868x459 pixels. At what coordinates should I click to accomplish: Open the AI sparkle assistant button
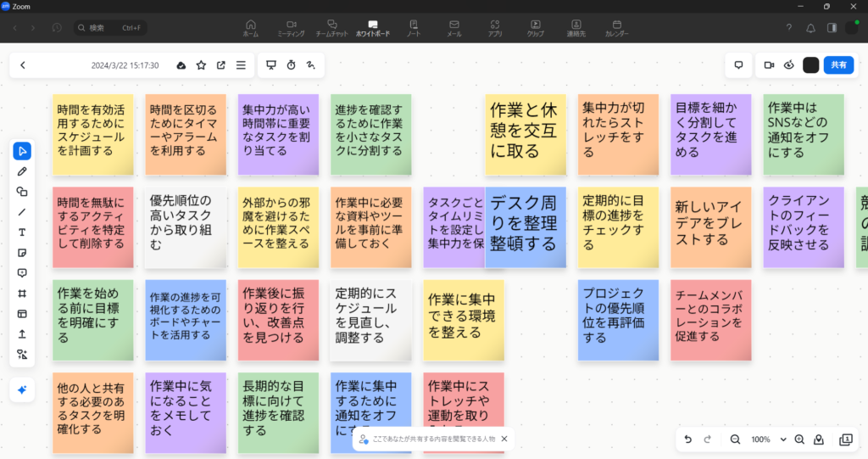(22, 389)
